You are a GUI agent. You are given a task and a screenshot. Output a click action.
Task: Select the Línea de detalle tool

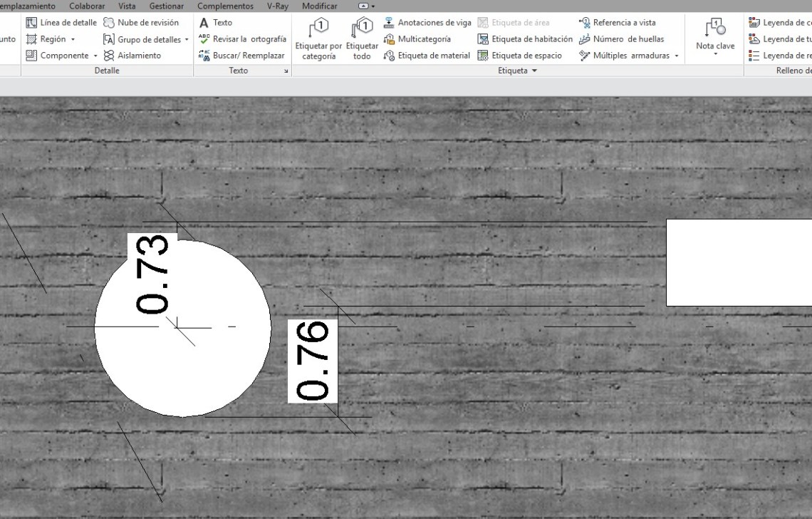tap(61, 23)
